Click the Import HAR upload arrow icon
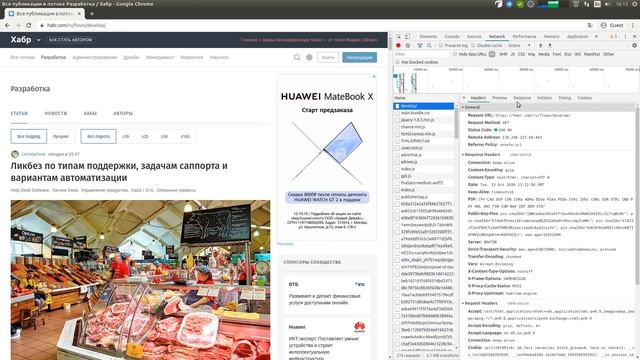Viewport: 640px width, 360px height. coord(540,45)
